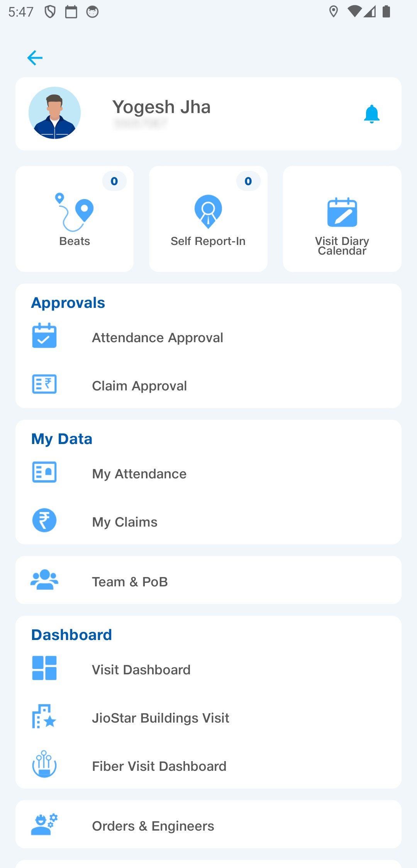Open notifications via the bell icon

point(371,114)
